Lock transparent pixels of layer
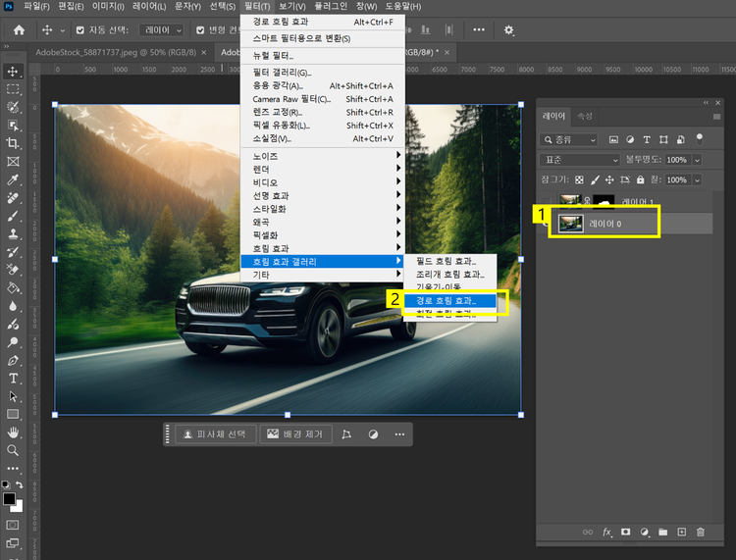The image size is (736, 560). point(579,179)
